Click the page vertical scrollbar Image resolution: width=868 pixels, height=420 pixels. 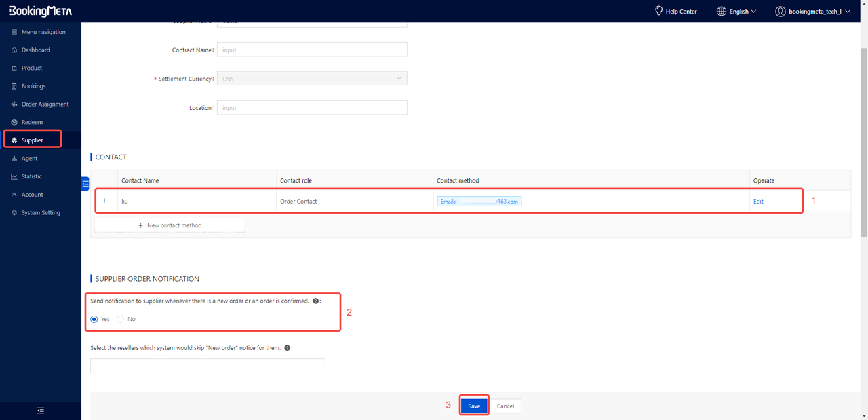[x=863, y=136]
